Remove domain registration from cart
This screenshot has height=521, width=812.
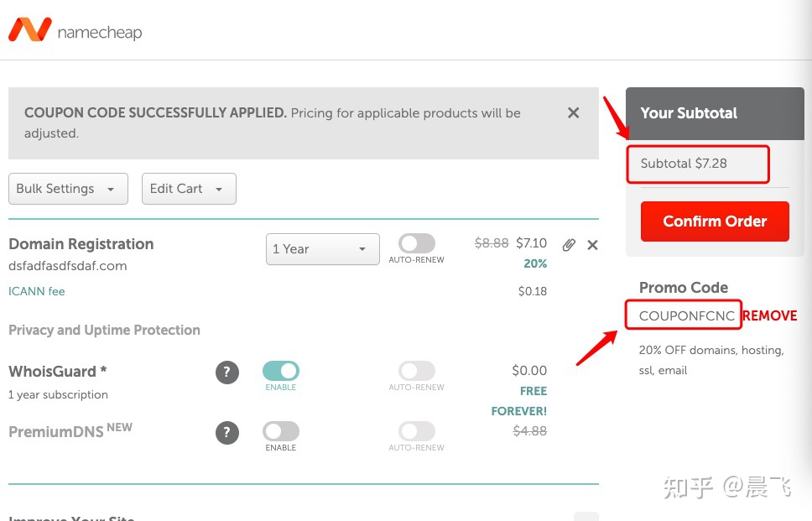[592, 245]
